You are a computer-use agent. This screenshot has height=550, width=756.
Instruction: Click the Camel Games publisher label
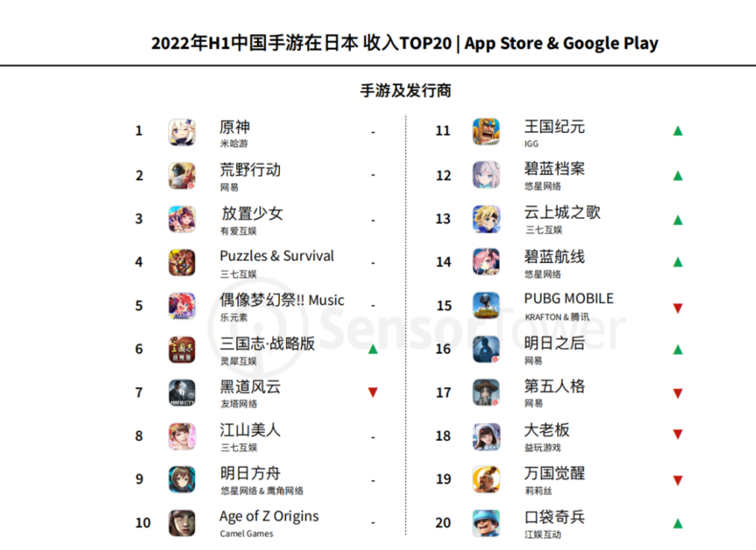246,533
